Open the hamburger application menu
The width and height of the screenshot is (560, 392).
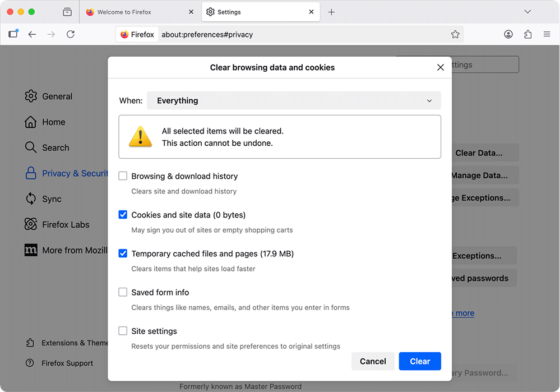[x=547, y=34]
